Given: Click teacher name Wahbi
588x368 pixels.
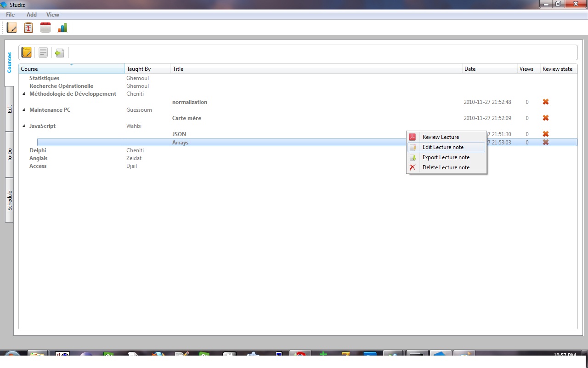Looking at the screenshot, I should point(134,126).
